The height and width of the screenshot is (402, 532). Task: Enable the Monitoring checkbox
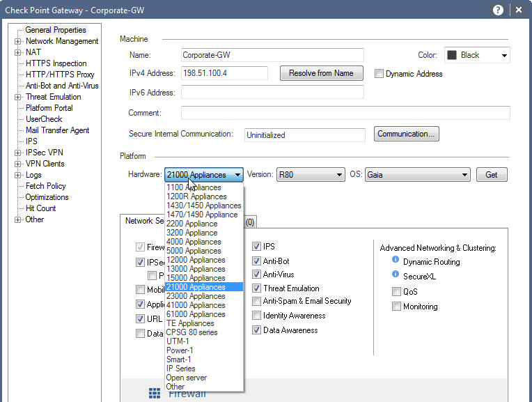click(396, 307)
